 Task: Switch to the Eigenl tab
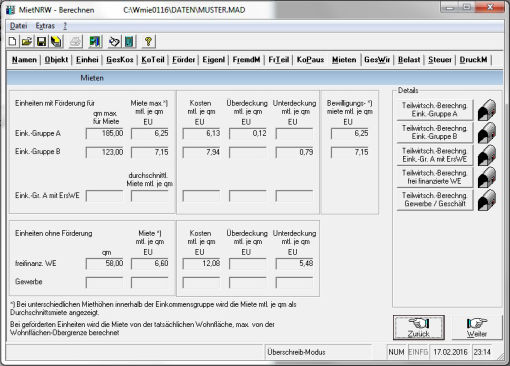214,60
